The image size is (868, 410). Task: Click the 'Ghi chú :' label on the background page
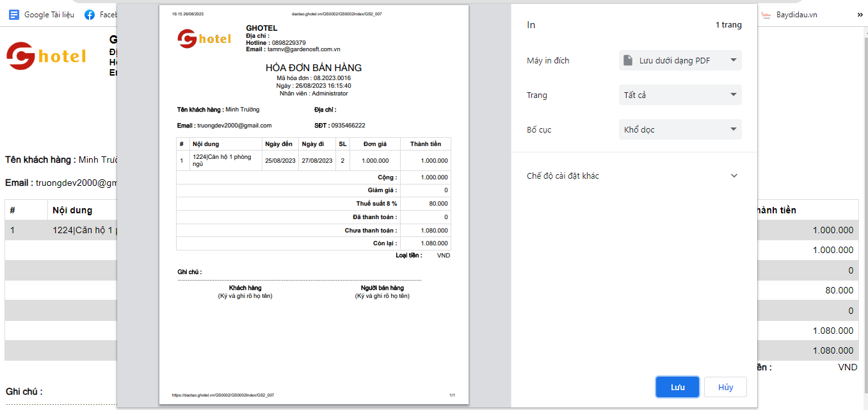(24, 391)
